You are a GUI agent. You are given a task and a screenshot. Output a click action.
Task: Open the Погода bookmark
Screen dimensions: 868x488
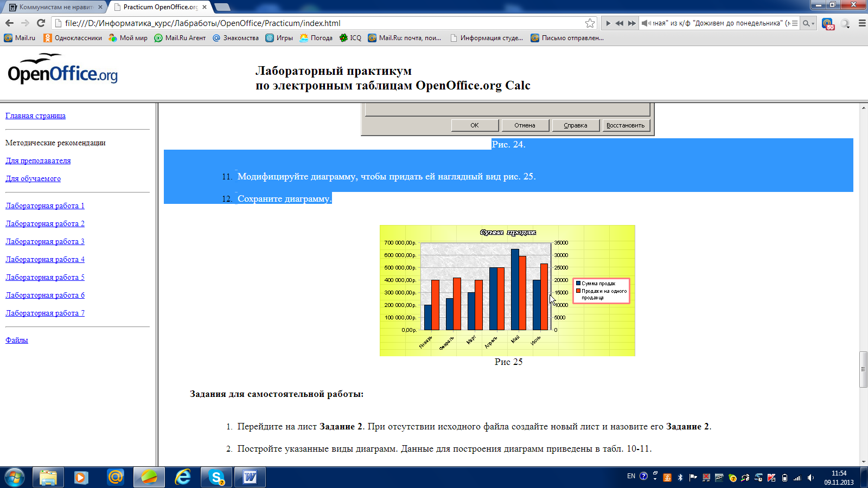[316, 38]
